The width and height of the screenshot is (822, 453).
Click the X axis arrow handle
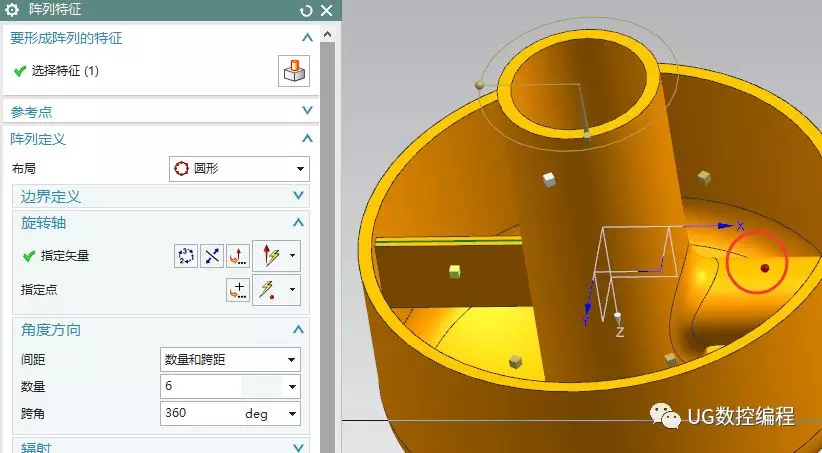tap(726, 225)
